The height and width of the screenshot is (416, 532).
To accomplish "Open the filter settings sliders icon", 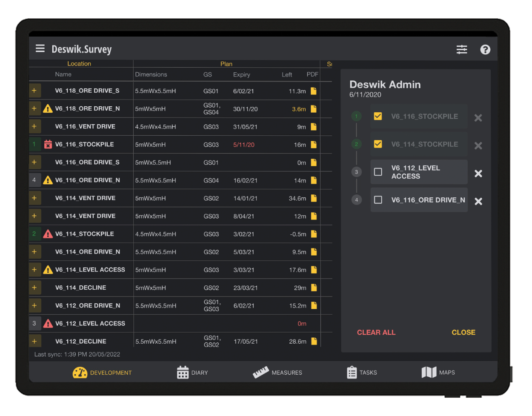I will coord(462,49).
